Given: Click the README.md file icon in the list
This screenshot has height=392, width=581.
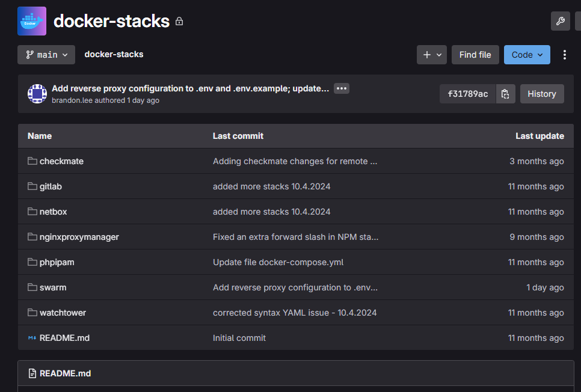Looking at the screenshot, I should pyautogui.click(x=31, y=338).
